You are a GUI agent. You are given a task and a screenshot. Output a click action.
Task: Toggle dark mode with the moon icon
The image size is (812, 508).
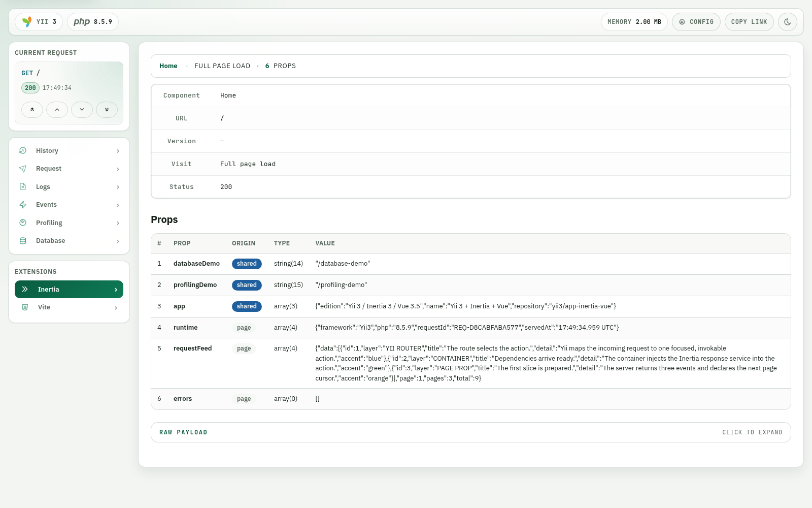pos(788,22)
